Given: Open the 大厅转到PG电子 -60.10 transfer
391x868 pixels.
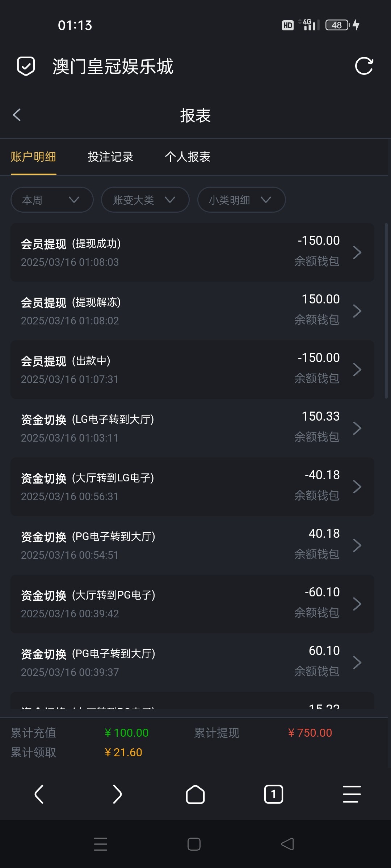Looking at the screenshot, I should 192,604.
